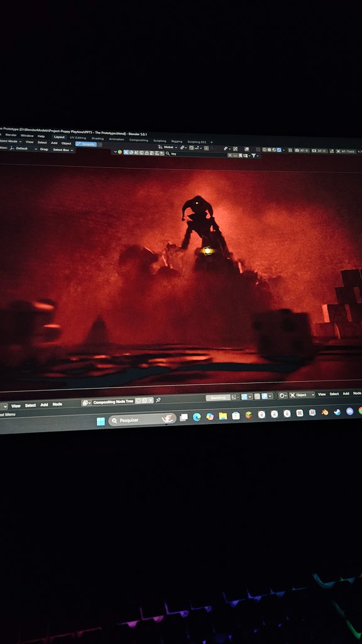
Task: Open compositor Node menu at bottom left
Action: [x=57, y=404]
